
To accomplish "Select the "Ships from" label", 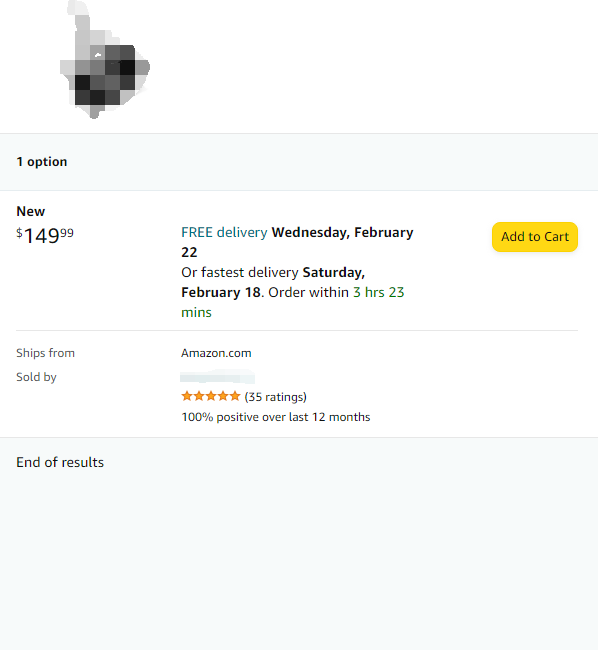I will (x=46, y=353).
